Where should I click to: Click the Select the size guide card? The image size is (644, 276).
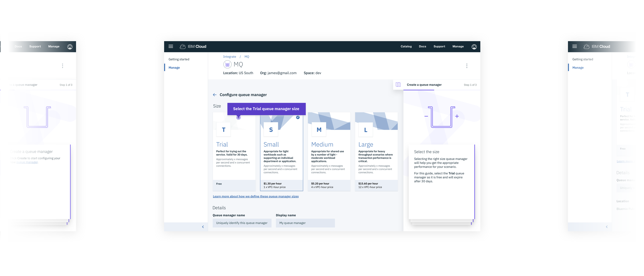pyautogui.click(x=441, y=182)
